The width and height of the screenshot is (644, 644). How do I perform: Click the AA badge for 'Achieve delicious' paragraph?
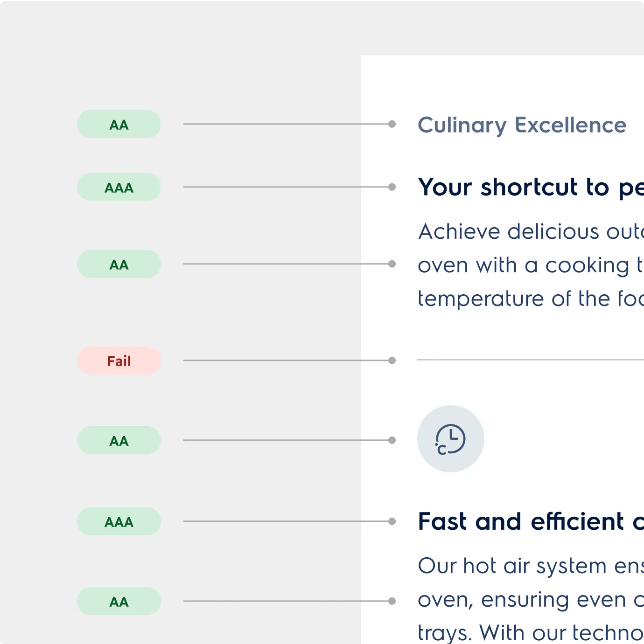click(119, 264)
